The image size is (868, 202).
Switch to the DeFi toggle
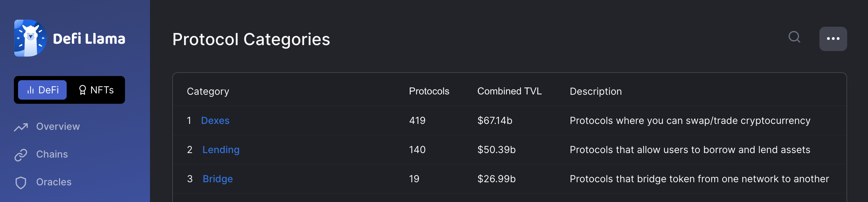pyautogui.click(x=42, y=90)
